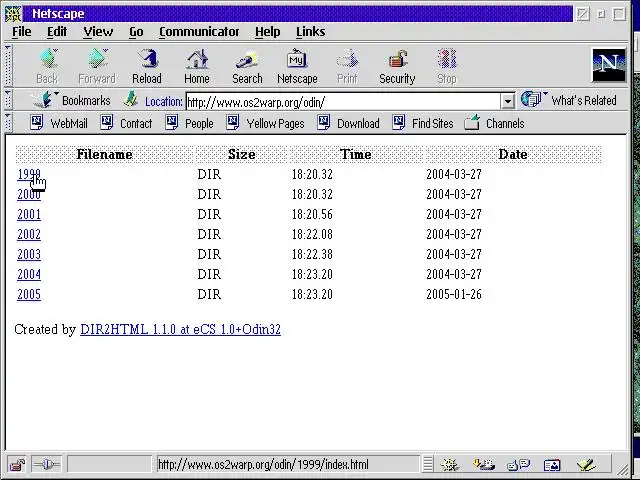Screen dimensions: 640x480
Task: Open Channels folder on personal toolbar
Action: click(494, 123)
